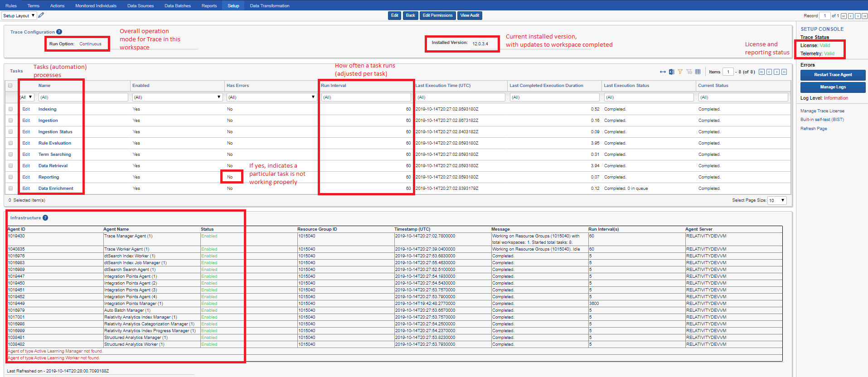Go to previous Tasks page arrow
The width and height of the screenshot is (868, 377).
[769, 72]
